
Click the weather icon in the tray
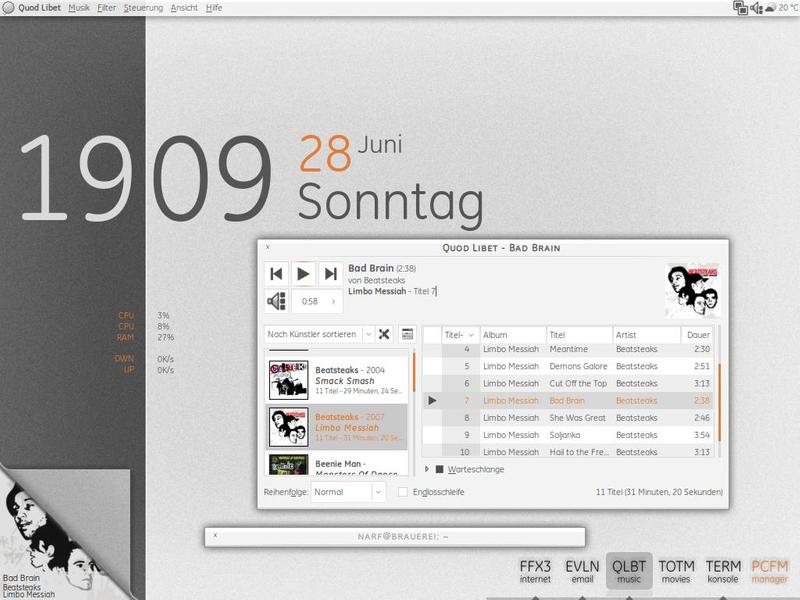[770, 8]
